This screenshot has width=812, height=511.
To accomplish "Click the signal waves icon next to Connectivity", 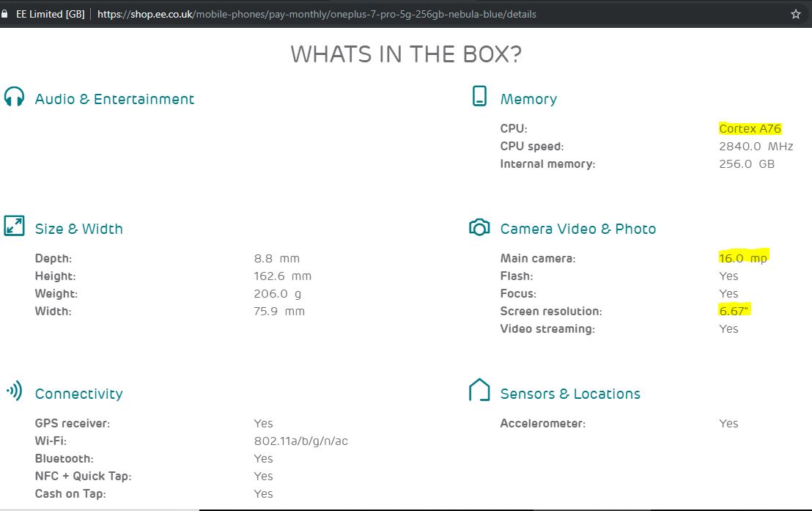I will [14, 391].
